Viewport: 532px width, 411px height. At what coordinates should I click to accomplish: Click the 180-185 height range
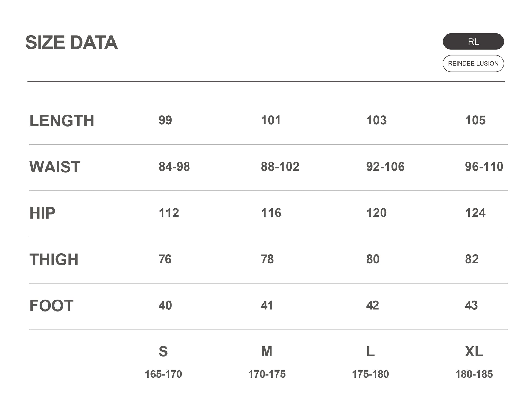(474, 374)
